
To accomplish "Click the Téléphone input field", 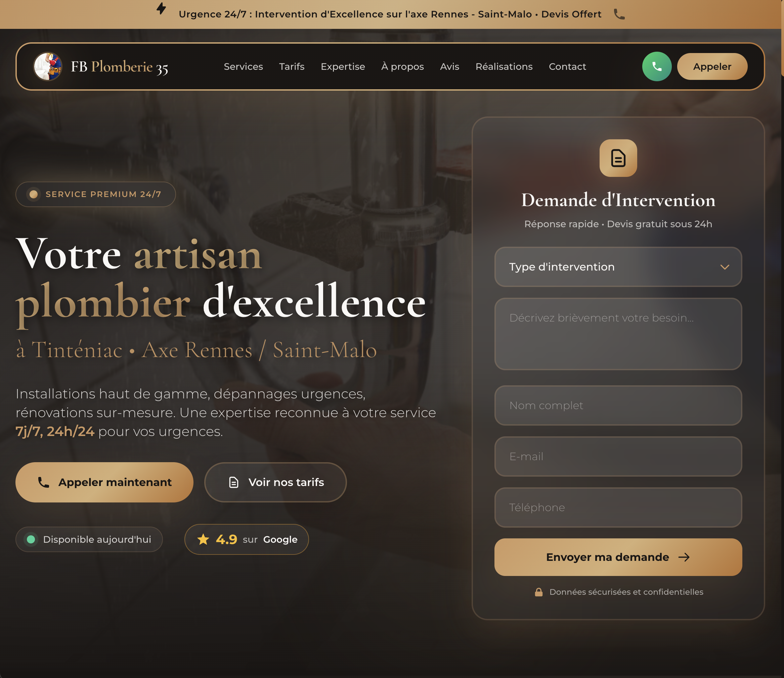I will tap(618, 507).
